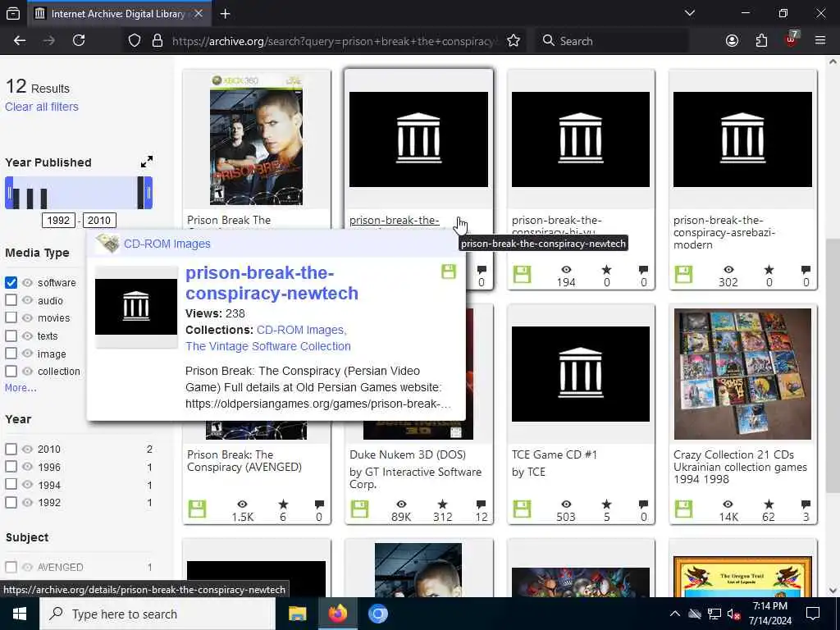Edit the 2010 end year field
This screenshot has width=840, height=630.
(x=99, y=220)
